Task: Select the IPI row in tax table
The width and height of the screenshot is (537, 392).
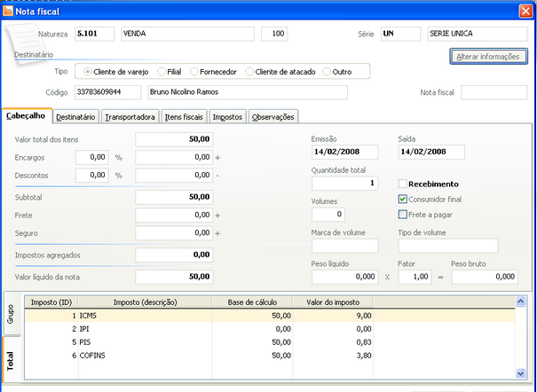Action: 270,329
